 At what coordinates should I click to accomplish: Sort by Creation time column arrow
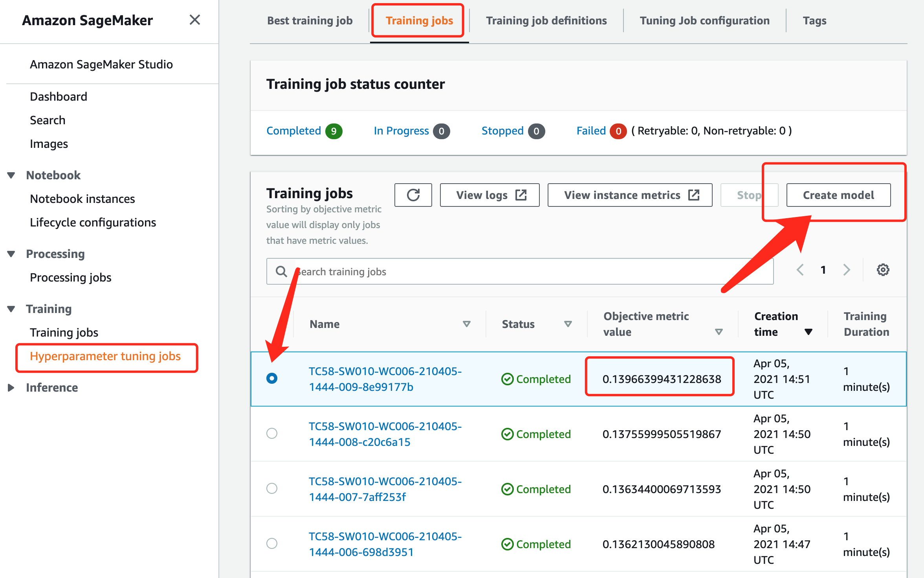[808, 332]
